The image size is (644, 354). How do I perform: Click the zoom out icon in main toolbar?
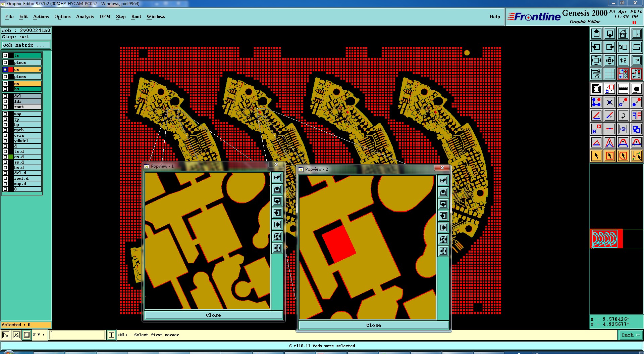click(610, 60)
